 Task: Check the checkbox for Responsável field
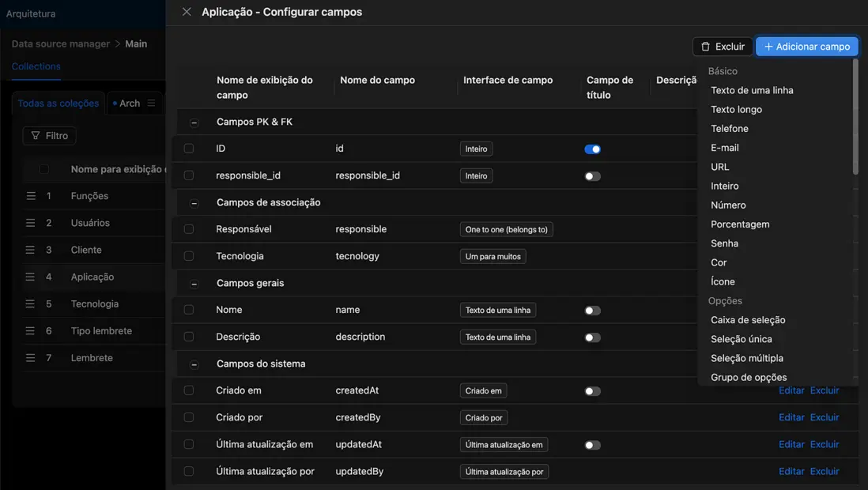[x=189, y=229]
